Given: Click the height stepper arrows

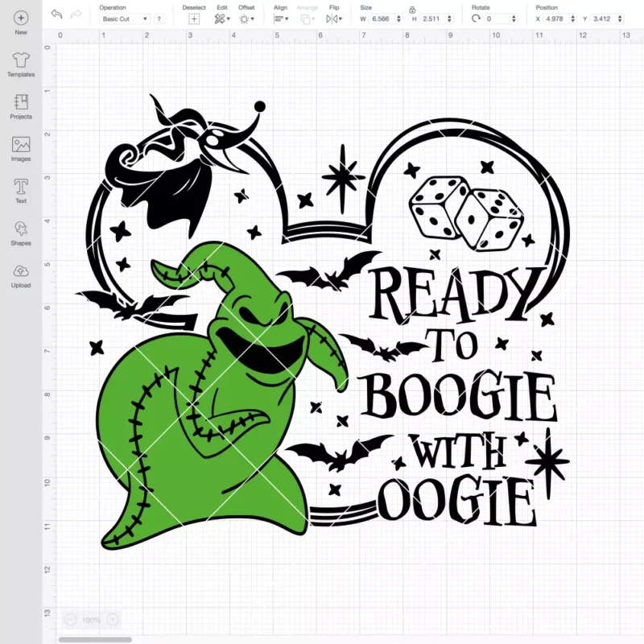Looking at the screenshot, I should (449, 19).
